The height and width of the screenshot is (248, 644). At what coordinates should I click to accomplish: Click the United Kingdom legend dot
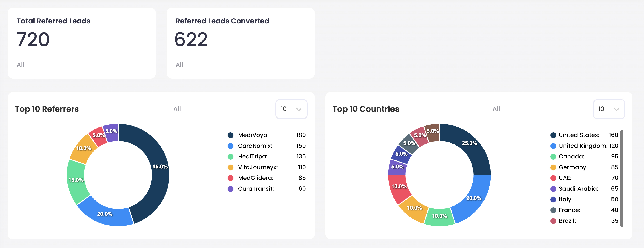553,146
